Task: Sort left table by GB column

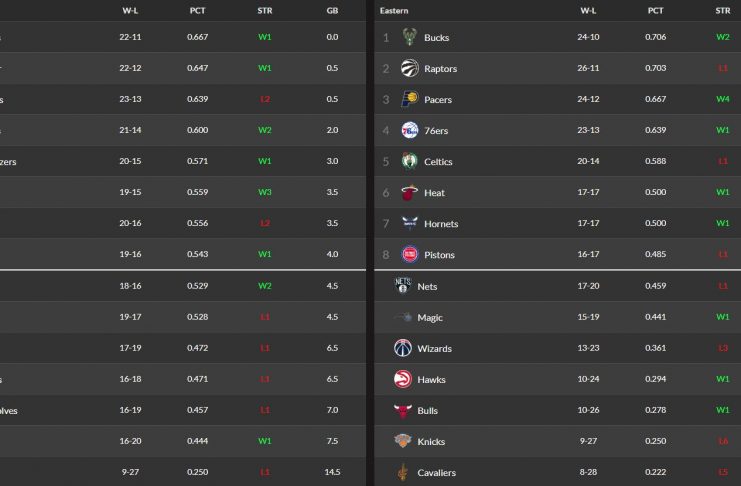Action: [x=332, y=10]
